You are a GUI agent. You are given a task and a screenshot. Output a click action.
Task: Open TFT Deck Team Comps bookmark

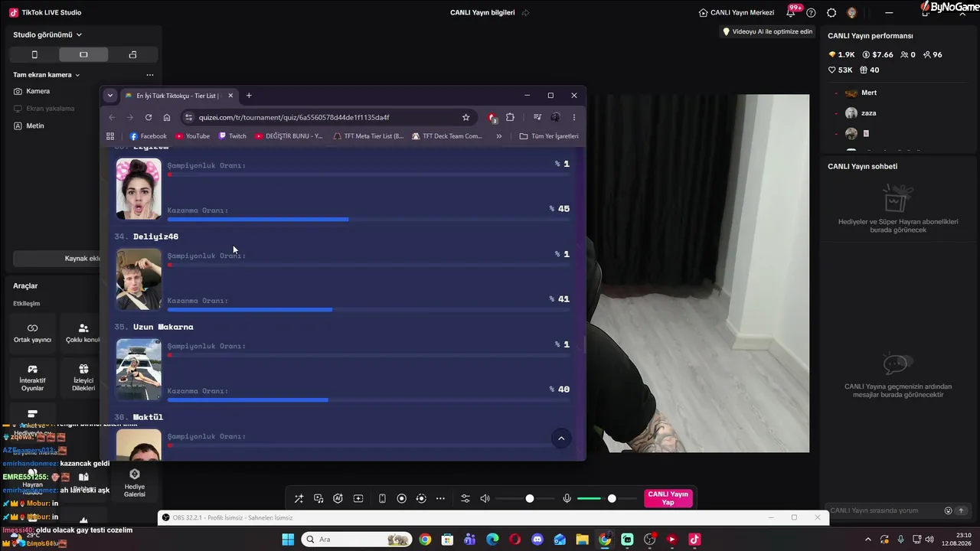coord(447,136)
